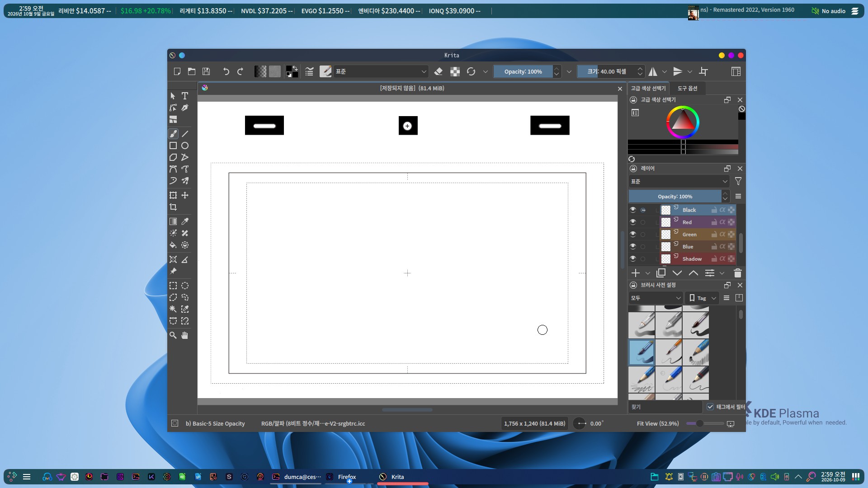Toggle the tag filter checkbox in presets search

[710, 407]
